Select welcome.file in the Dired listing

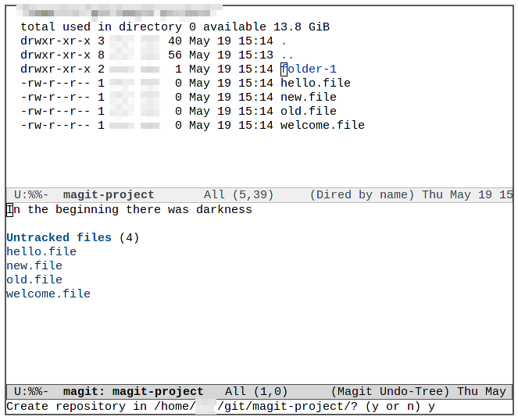[x=323, y=125]
